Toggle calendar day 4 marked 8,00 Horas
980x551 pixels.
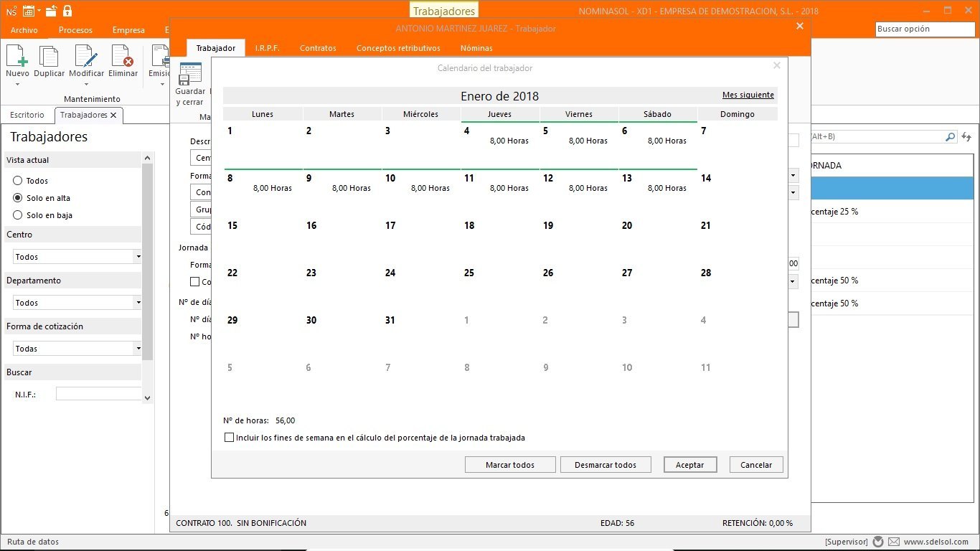tap(499, 145)
